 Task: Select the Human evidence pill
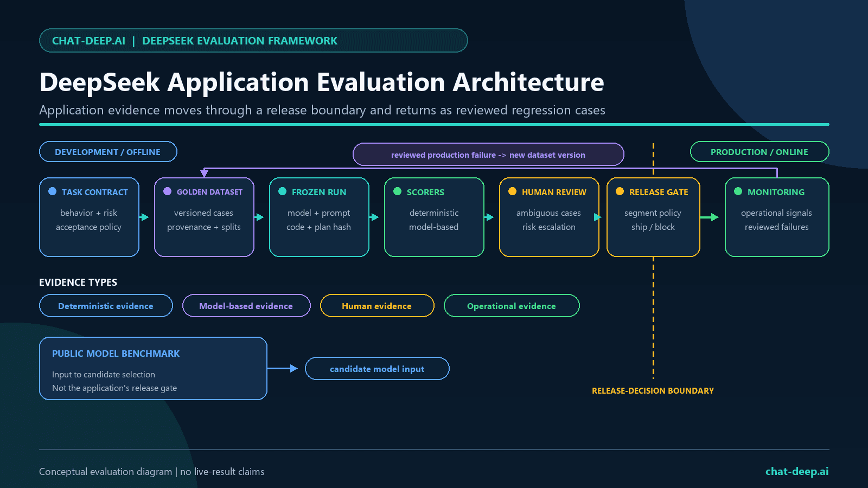(x=377, y=306)
